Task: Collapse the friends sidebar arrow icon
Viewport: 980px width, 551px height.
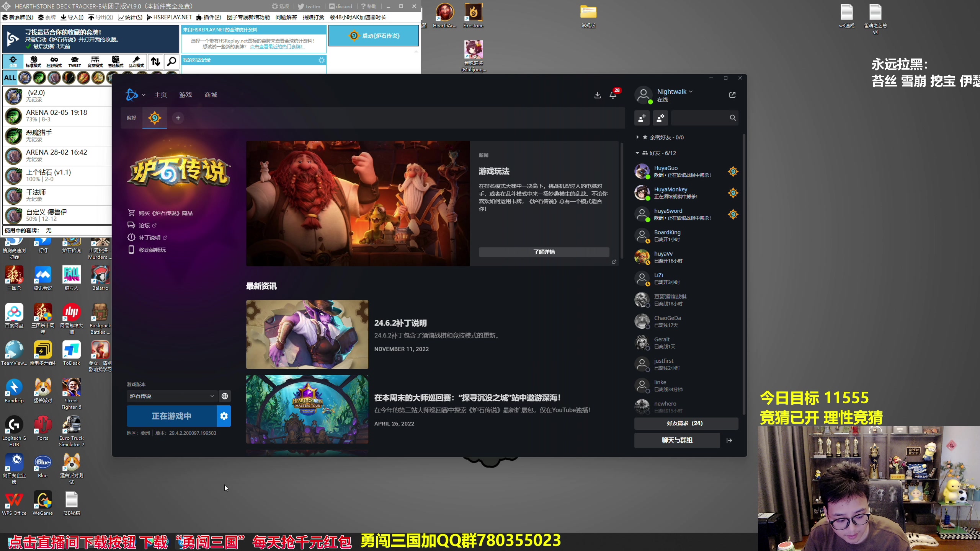Action: click(x=729, y=440)
